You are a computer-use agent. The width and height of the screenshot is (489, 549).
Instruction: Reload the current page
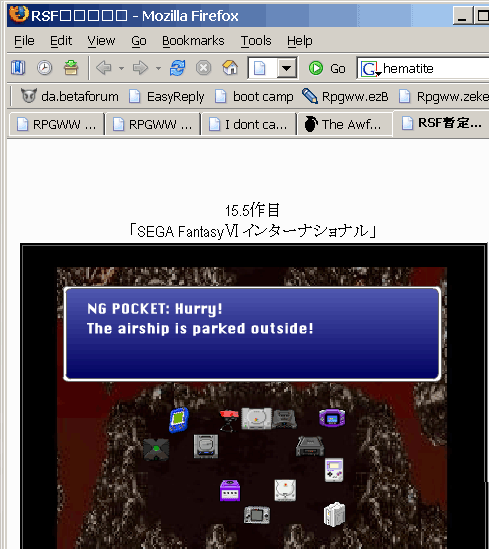177,68
